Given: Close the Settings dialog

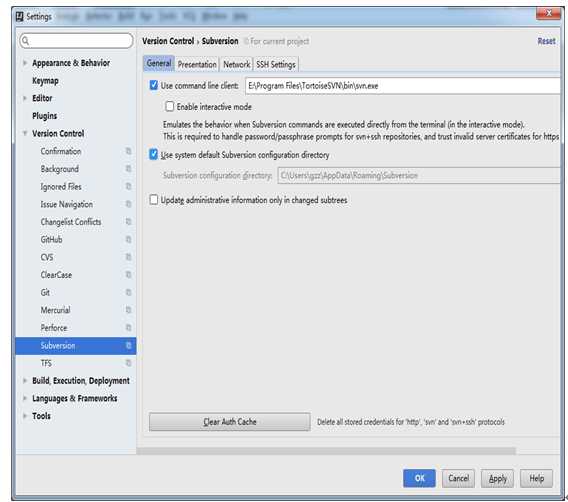Looking at the screenshot, I should 548,13.
